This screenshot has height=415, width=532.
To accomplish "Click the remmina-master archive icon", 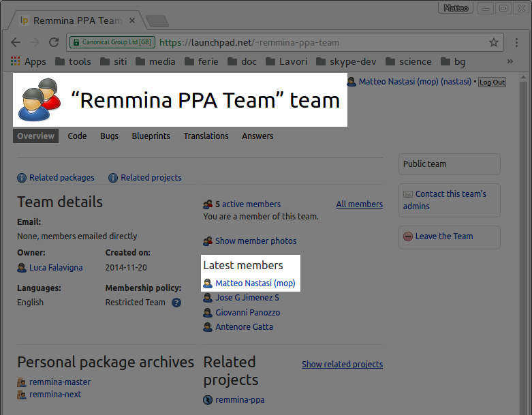I will click(22, 382).
